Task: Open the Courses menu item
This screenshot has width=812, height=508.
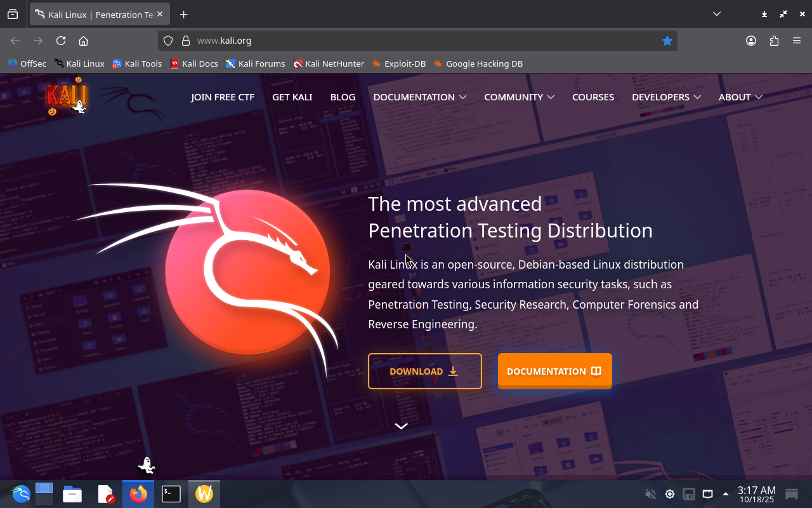Action: pos(593,97)
